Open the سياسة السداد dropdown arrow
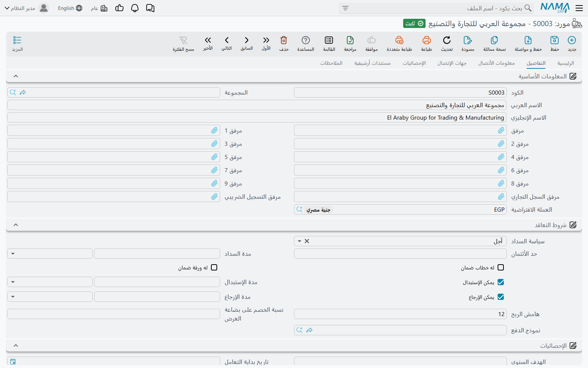Image resolution: width=588 pixels, height=368 pixels. [x=300, y=241]
